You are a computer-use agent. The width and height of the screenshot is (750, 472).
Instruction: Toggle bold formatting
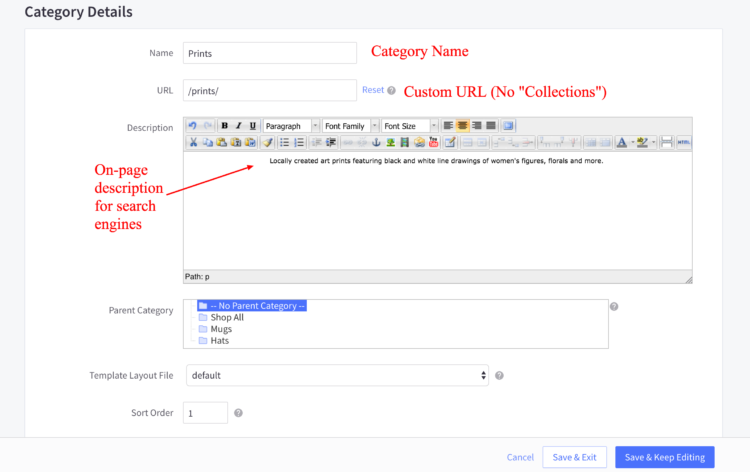[224, 126]
